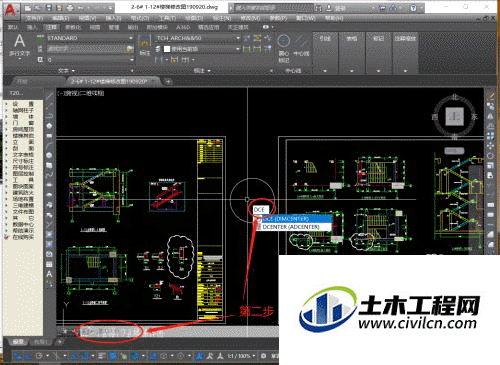
Task: Click the white layer color swatch in dimension panel
Action: [x=167, y=49]
